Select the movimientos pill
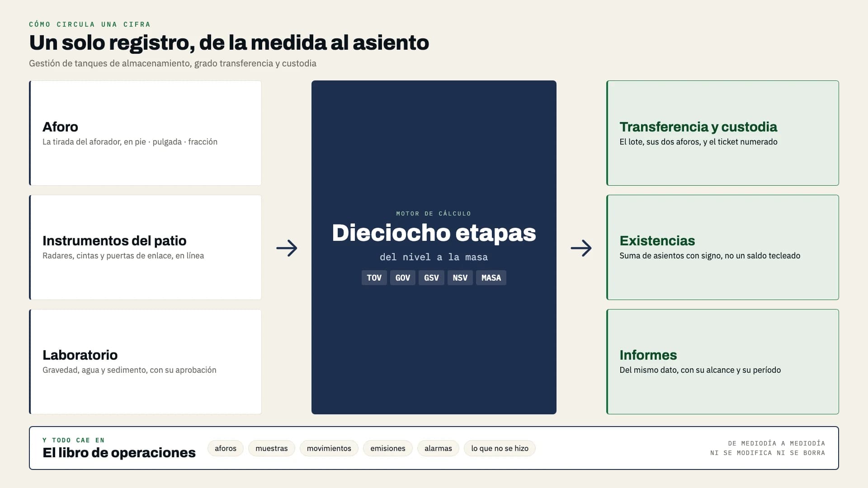Viewport: 868px width, 488px height. [329, 448]
